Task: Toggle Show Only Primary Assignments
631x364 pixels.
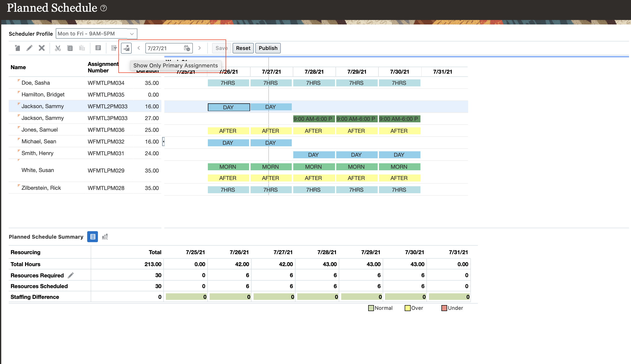Action: pyautogui.click(x=126, y=48)
